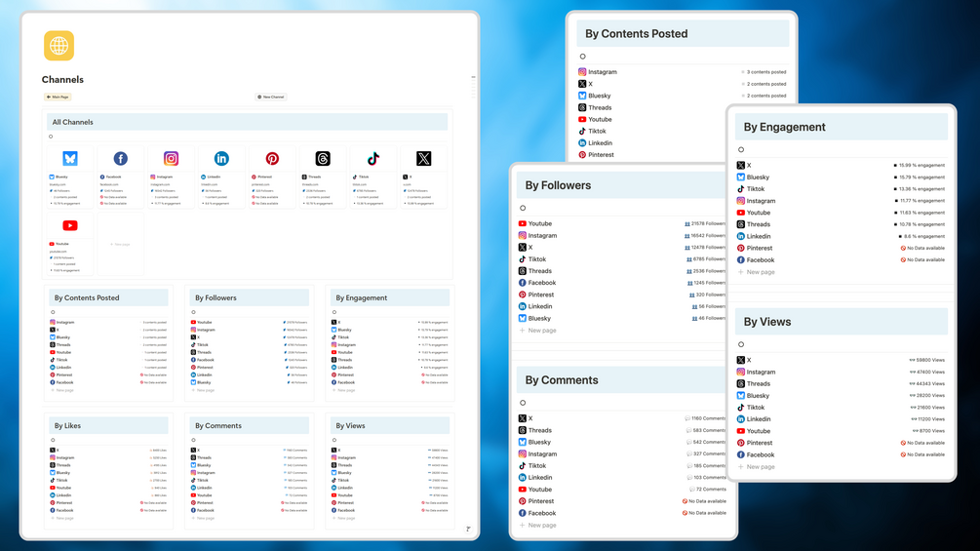Select the All Channels section heading
980x551 pixels.
pos(72,123)
